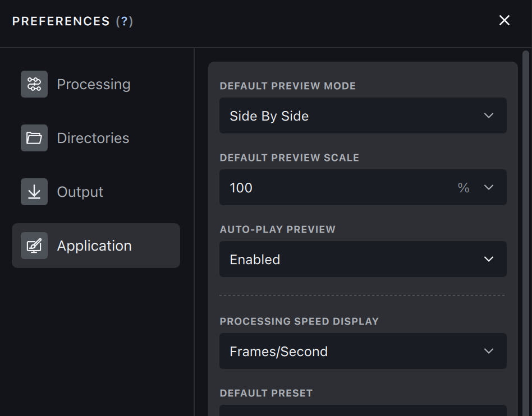Open Processing Speed Display chevron arrow
The width and height of the screenshot is (532, 416).
coord(489,351)
